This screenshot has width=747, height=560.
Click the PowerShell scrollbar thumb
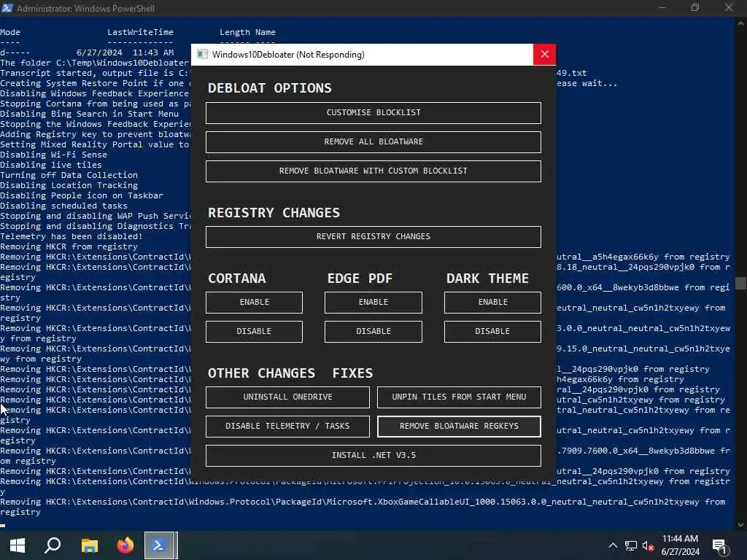coord(740,283)
